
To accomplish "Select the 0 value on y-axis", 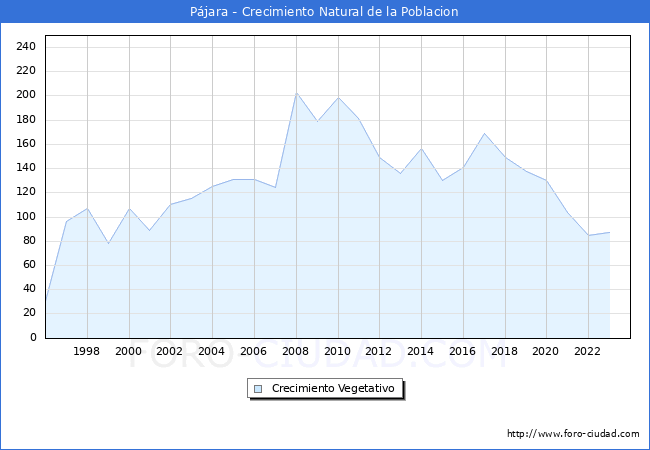I will [33, 338].
